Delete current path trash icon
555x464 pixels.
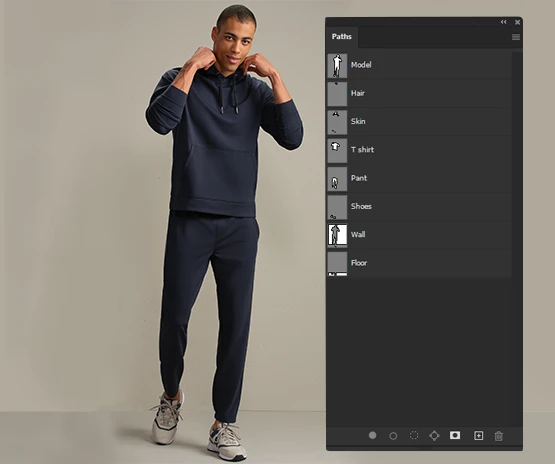(x=498, y=436)
